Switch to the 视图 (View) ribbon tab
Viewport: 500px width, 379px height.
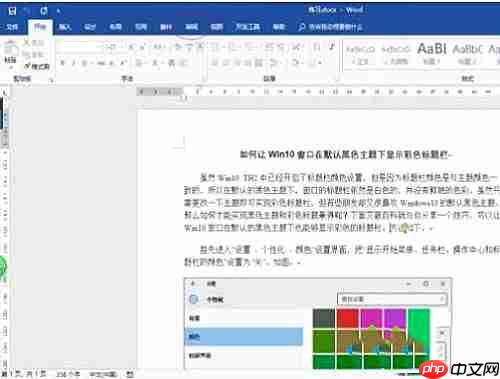pos(217,27)
